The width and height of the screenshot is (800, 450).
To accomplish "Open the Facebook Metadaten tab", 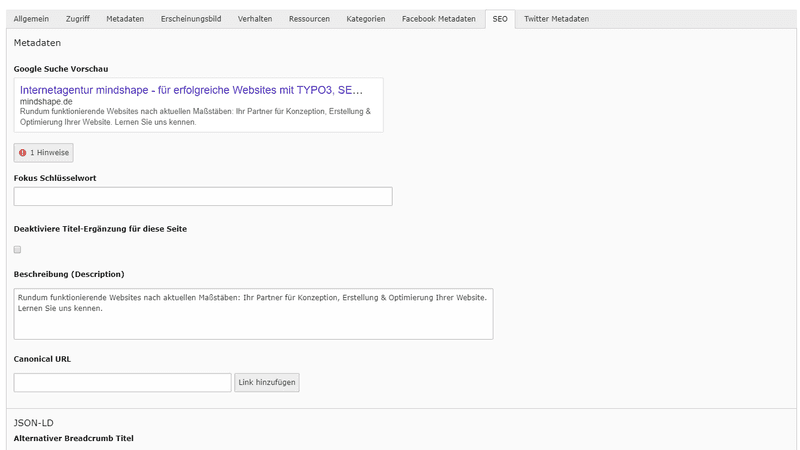I will point(439,19).
